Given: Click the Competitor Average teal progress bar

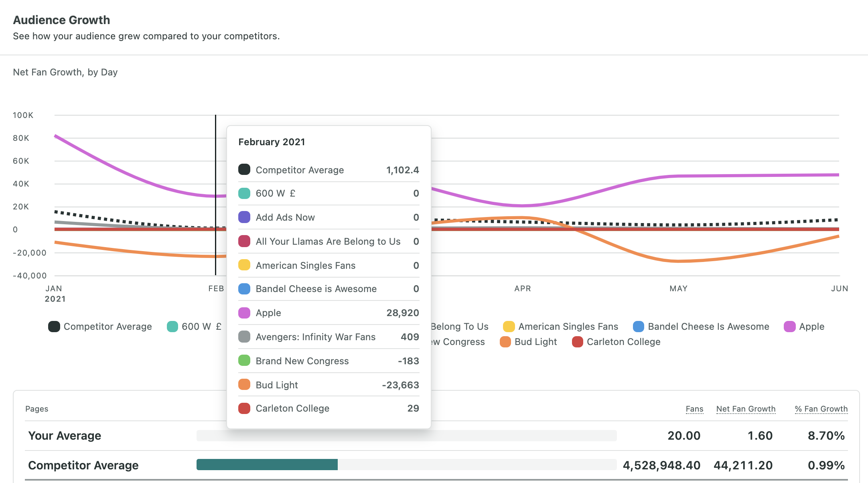Looking at the screenshot, I should click(267, 465).
